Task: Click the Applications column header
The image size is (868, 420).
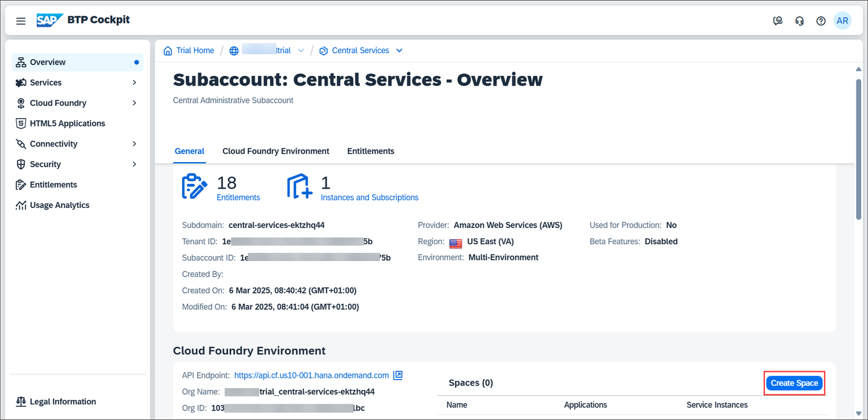Action: (585, 405)
